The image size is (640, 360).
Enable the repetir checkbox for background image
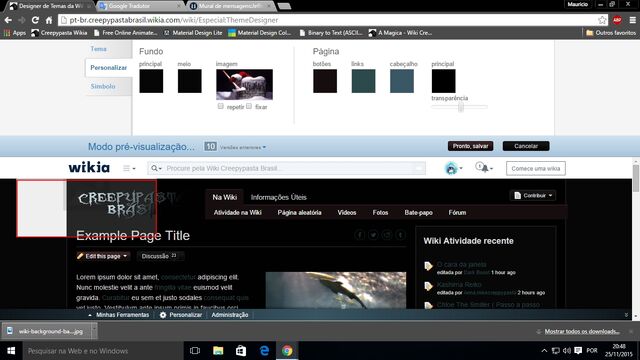220,106
